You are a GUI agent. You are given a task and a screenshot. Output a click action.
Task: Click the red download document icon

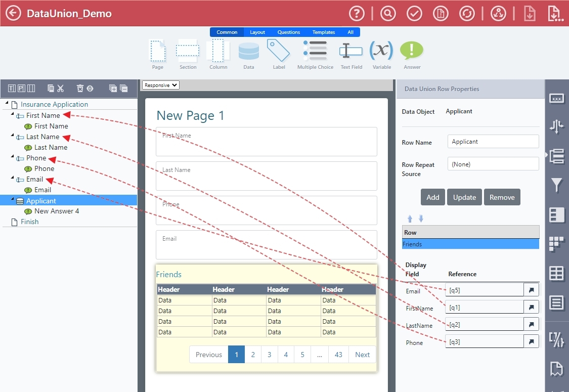pos(530,14)
